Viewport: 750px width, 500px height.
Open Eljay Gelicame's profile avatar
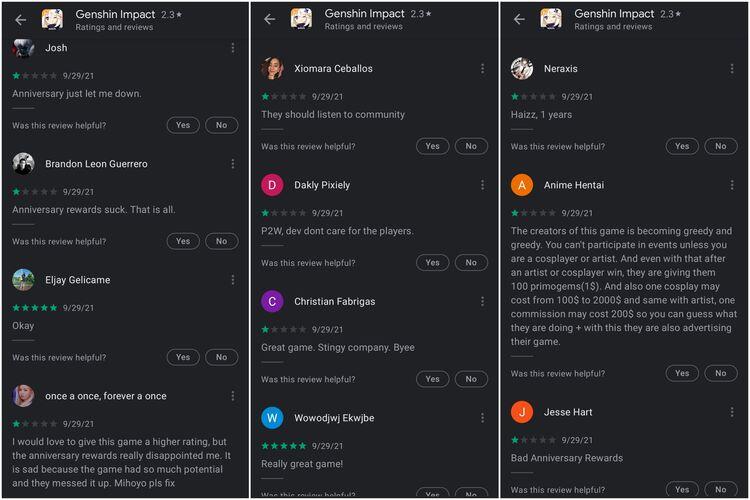click(x=24, y=280)
